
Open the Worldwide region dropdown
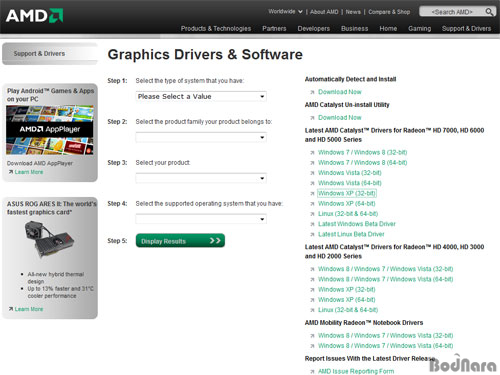pyautogui.click(x=285, y=12)
